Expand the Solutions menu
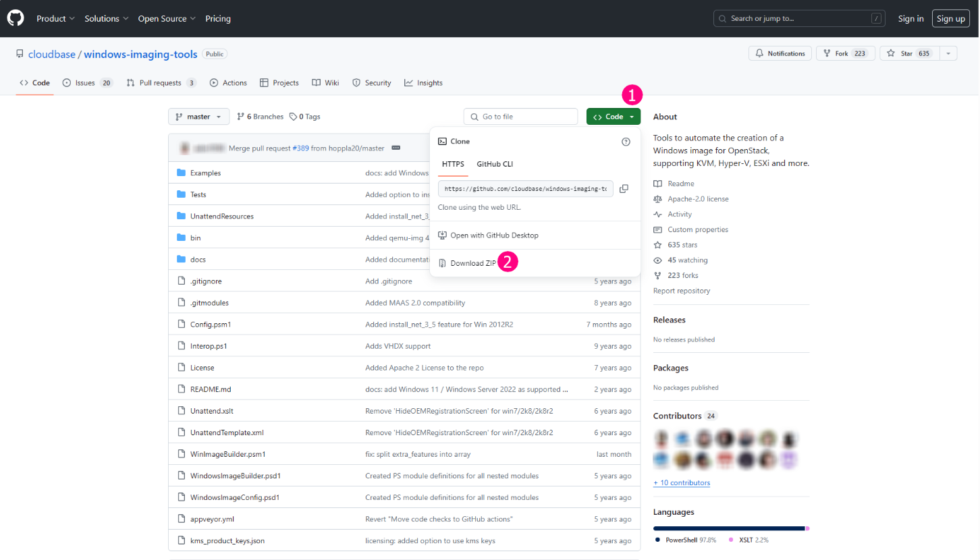Image resolution: width=980 pixels, height=560 pixels. click(x=107, y=18)
